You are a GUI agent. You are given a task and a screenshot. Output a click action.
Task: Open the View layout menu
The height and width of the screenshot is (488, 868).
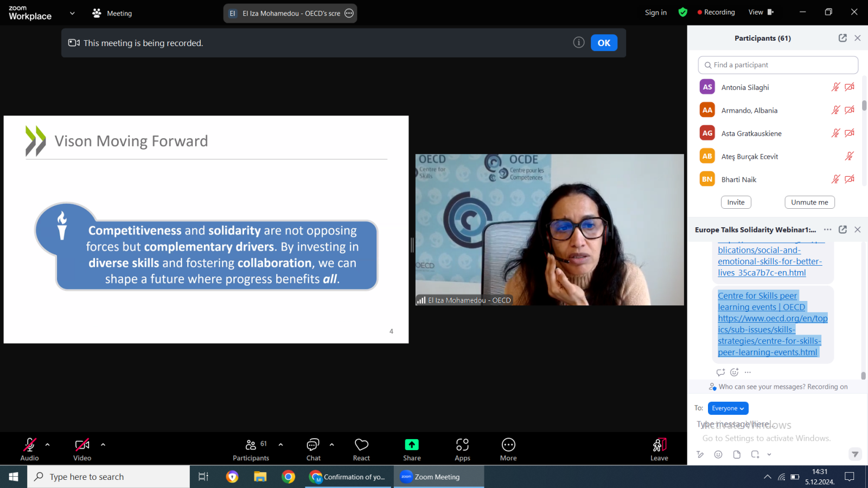coord(761,12)
